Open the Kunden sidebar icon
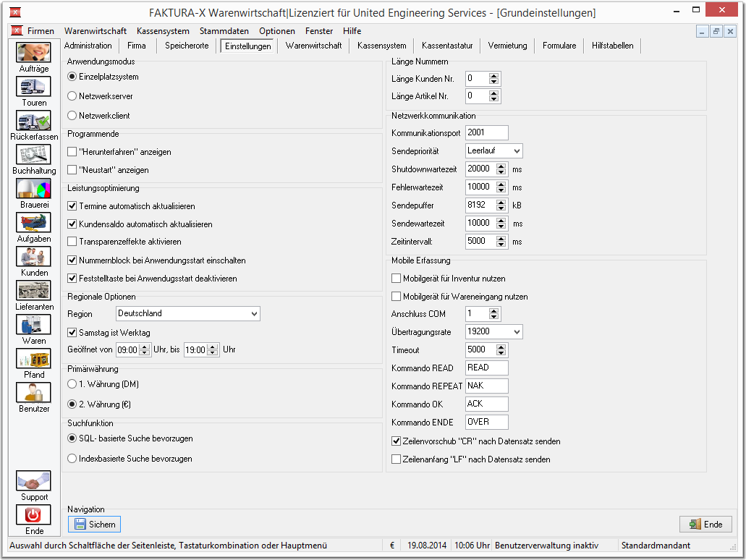Image resolution: width=746 pixels, height=560 pixels. (33, 256)
